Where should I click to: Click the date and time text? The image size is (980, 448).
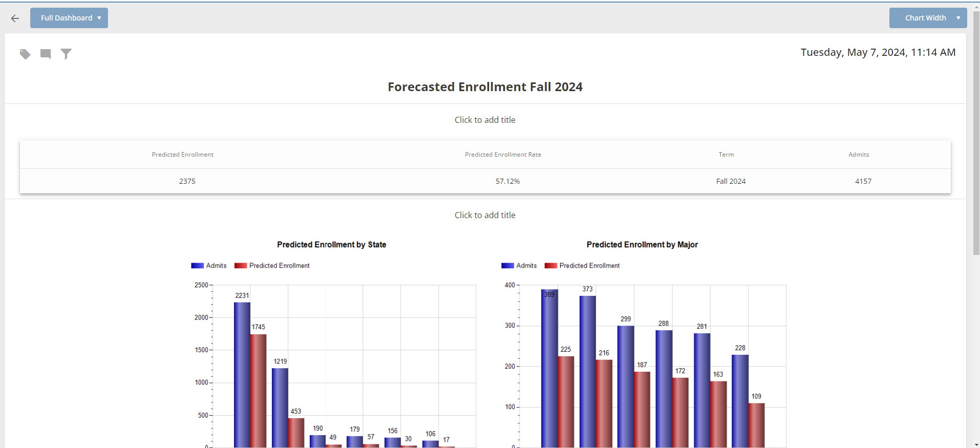click(x=878, y=52)
